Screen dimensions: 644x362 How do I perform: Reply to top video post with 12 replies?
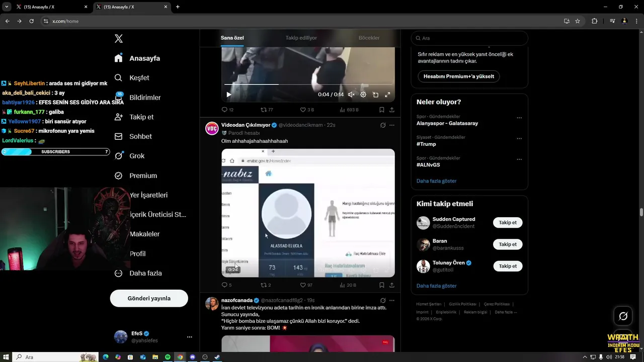click(x=227, y=110)
